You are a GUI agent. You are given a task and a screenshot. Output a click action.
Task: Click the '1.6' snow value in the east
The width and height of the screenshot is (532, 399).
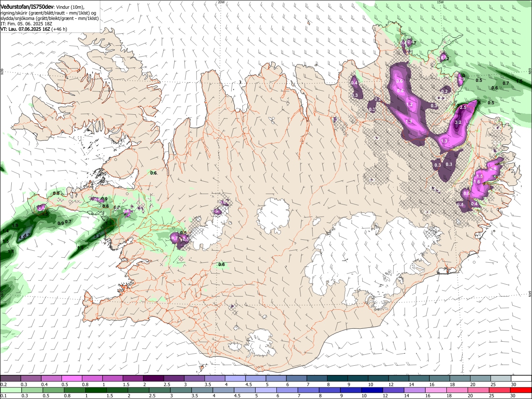477,182
